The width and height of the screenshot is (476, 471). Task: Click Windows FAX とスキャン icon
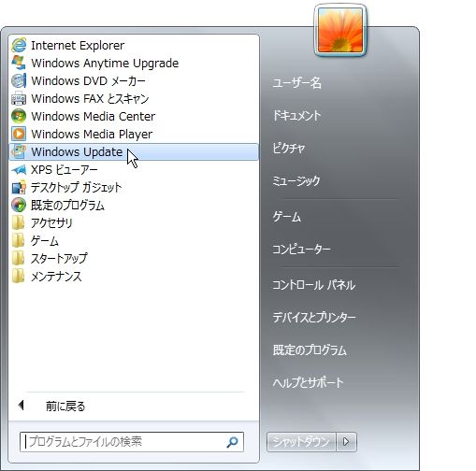pyautogui.click(x=19, y=99)
